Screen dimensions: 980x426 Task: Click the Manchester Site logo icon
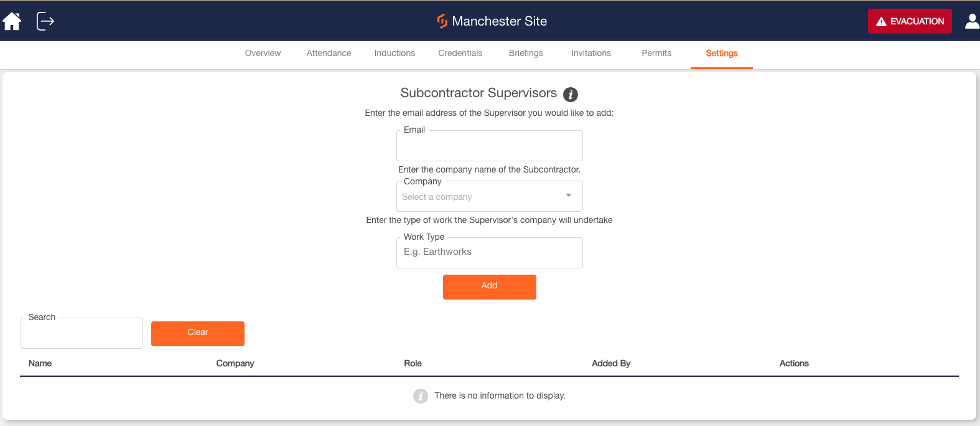[x=442, y=21]
